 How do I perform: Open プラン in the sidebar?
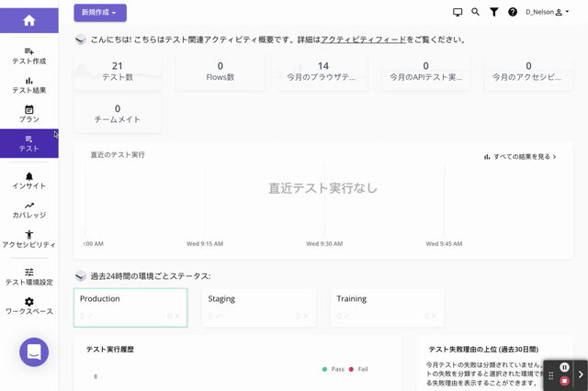pyautogui.click(x=28, y=115)
